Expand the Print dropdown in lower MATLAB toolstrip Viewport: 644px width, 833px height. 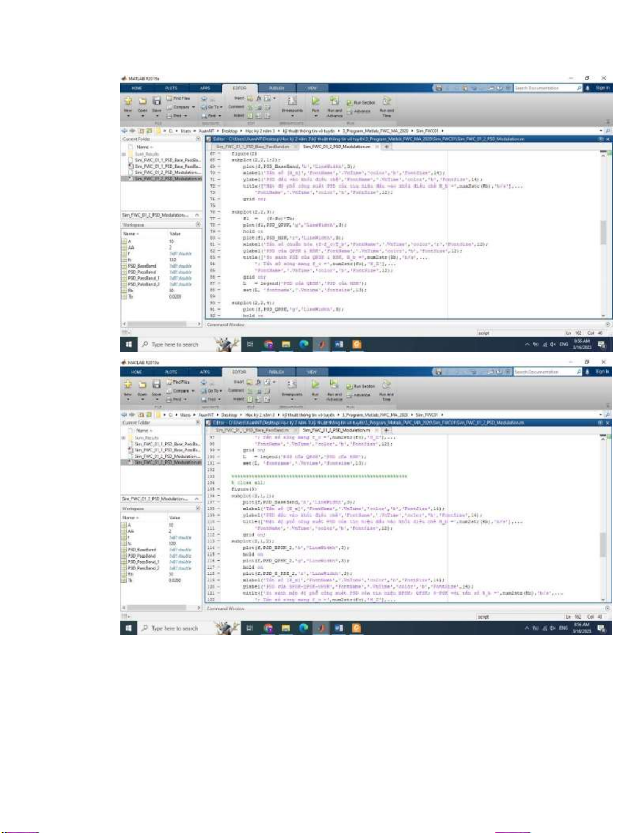(x=177, y=399)
